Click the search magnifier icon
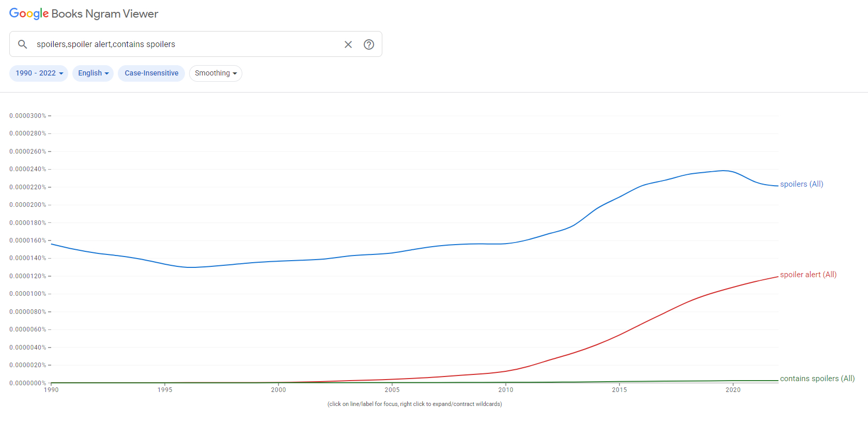868x437 pixels. pyautogui.click(x=22, y=44)
